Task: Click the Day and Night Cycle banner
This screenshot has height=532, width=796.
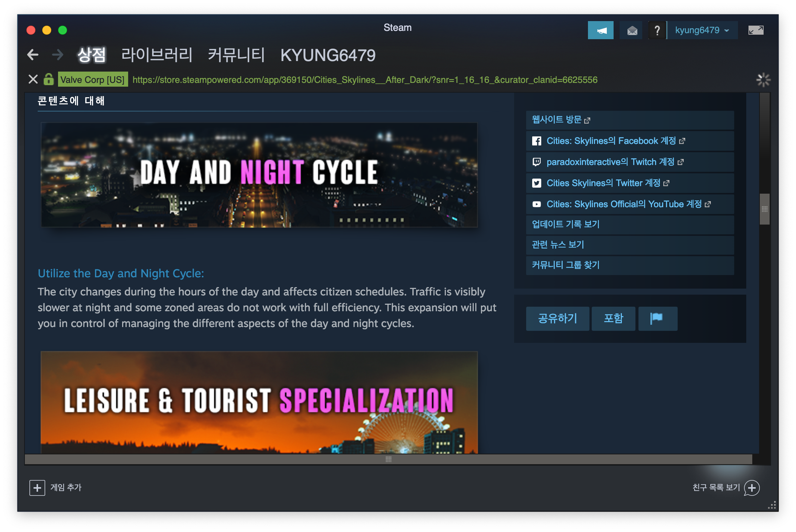Action: point(259,175)
